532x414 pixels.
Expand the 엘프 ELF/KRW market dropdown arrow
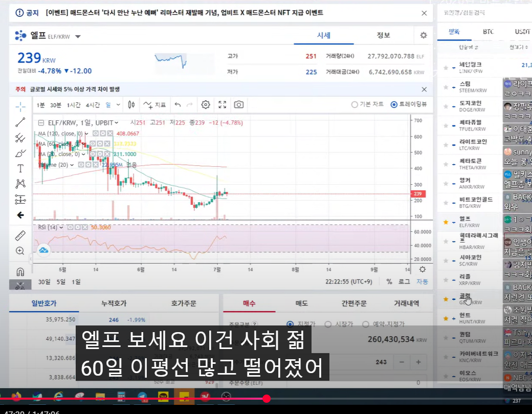pos(78,37)
